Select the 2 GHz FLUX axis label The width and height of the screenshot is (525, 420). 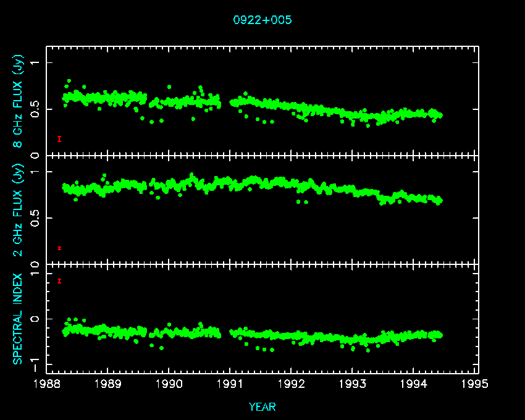pos(18,210)
